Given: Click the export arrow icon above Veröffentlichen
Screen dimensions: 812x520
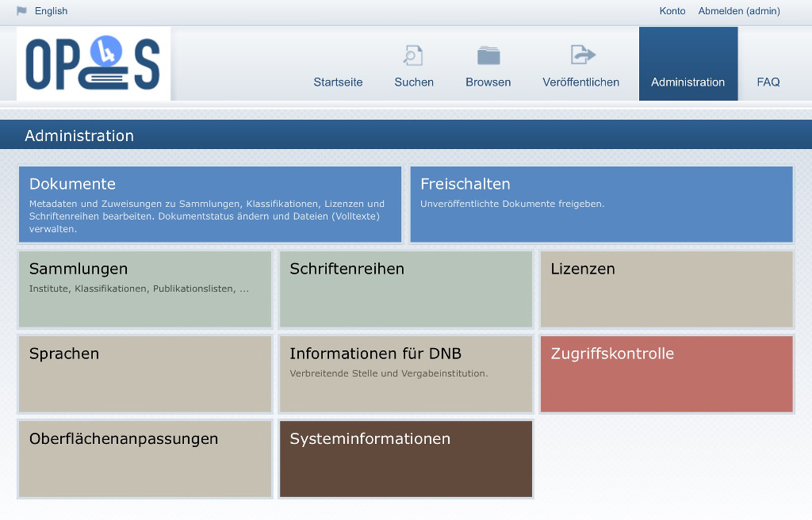Looking at the screenshot, I should (x=583, y=55).
